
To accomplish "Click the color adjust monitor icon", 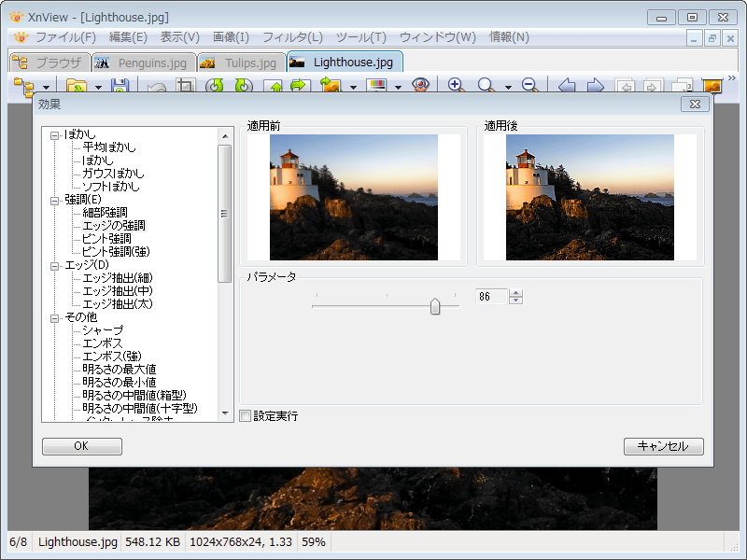I will 376,86.
